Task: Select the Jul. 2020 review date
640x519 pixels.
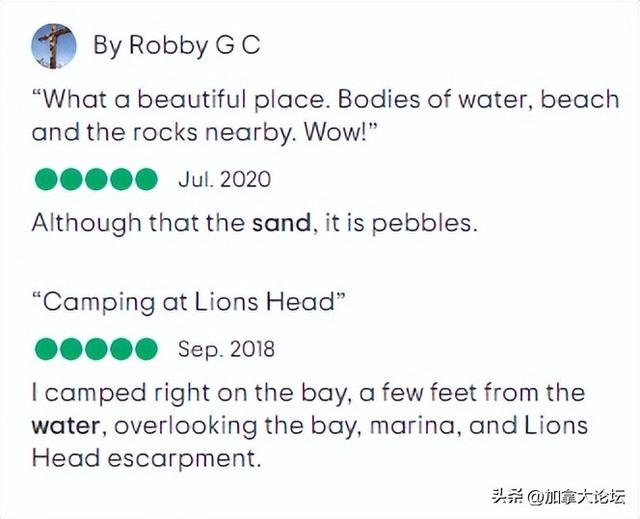Action: (x=224, y=179)
